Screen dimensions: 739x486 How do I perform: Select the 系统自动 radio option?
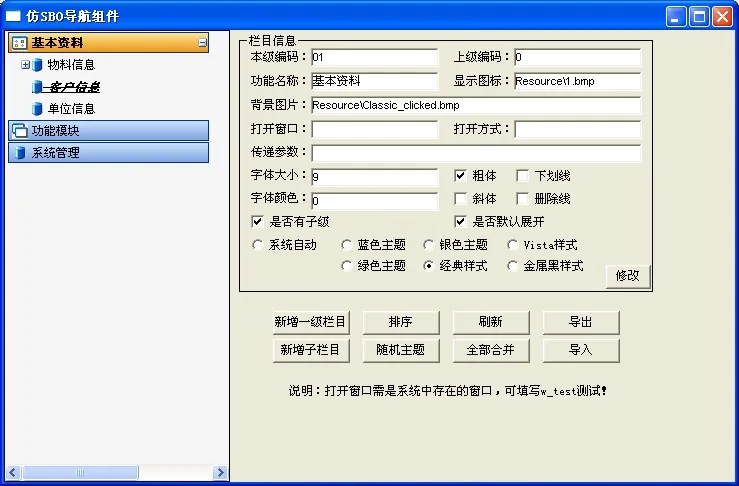(x=257, y=245)
